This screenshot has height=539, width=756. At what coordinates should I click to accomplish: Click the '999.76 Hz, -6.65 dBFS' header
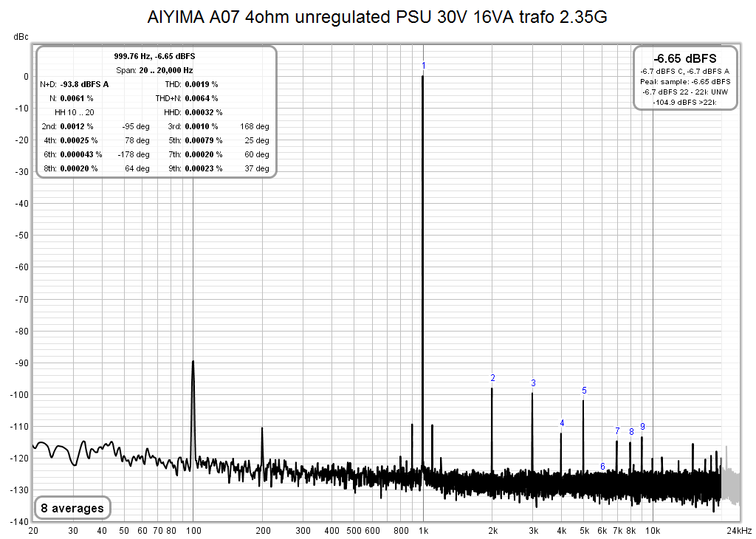(154, 56)
